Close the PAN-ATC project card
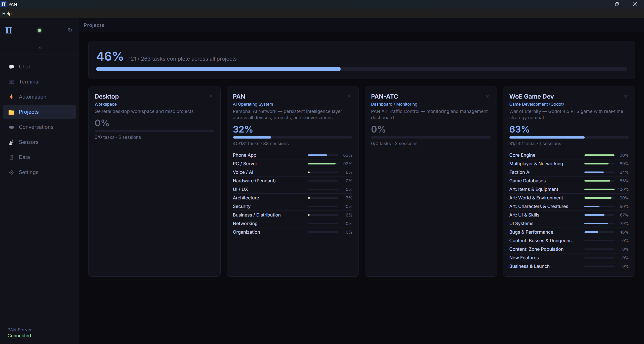 tap(487, 96)
